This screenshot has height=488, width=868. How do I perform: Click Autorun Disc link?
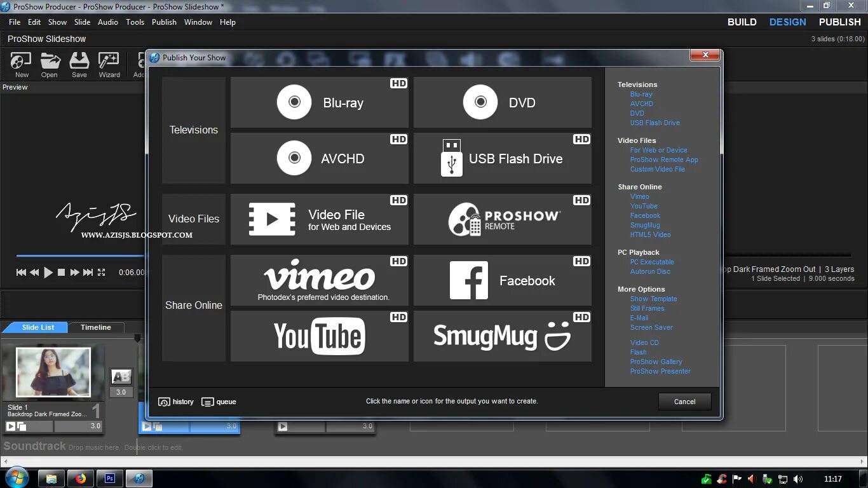pyautogui.click(x=650, y=271)
